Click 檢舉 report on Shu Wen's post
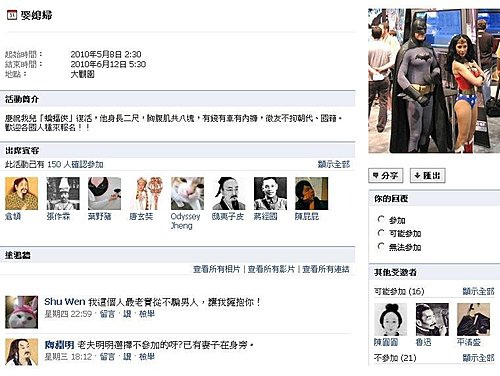The image size is (500, 376). coord(147,314)
